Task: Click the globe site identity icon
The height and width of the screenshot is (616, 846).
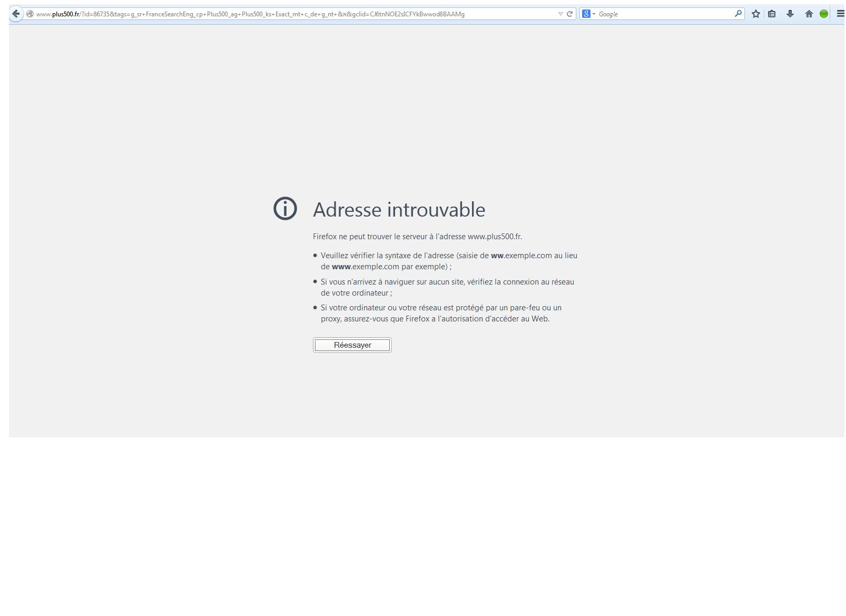Action: point(30,14)
